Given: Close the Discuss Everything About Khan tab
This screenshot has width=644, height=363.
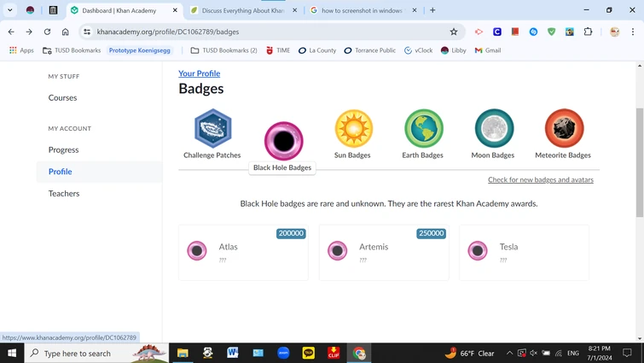Looking at the screenshot, I should tap(294, 10).
